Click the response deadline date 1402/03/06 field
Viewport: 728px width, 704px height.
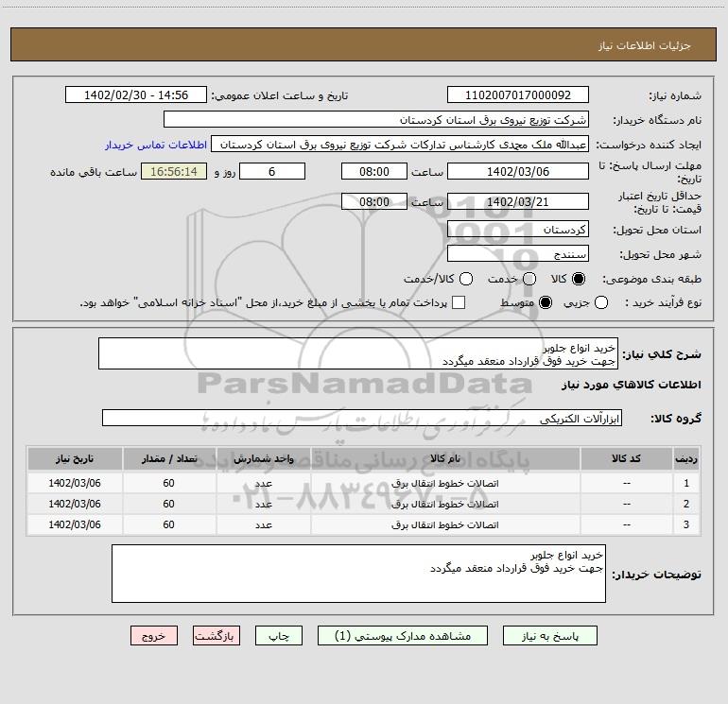click(518, 171)
